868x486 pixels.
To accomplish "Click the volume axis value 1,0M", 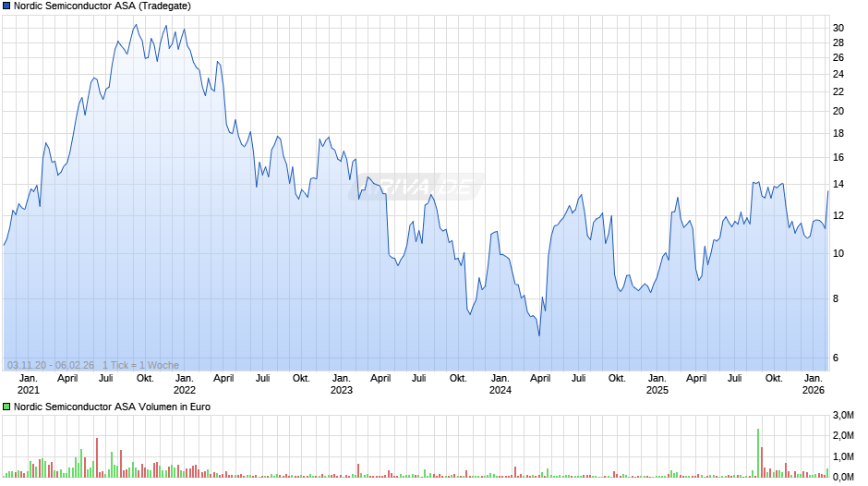I will 843,457.
